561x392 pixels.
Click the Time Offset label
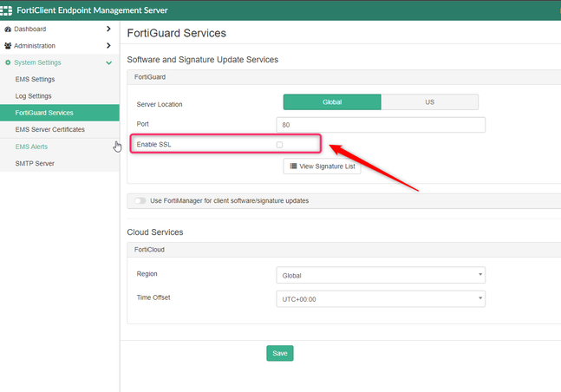click(x=153, y=297)
